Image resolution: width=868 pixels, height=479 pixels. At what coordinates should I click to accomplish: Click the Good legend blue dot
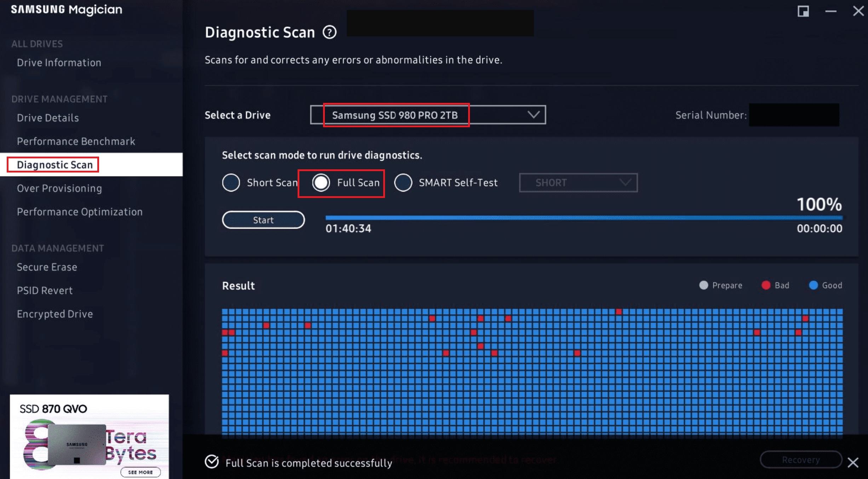point(813,285)
